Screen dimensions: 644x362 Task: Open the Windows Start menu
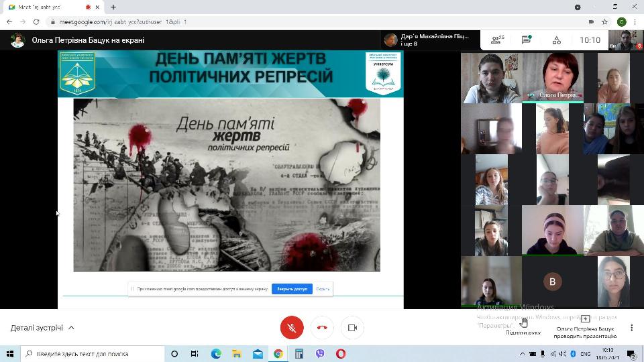pos(10,354)
